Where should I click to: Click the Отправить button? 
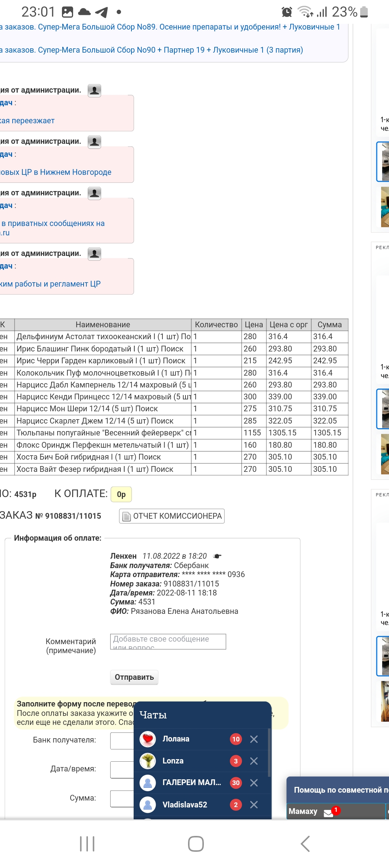(x=134, y=677)
